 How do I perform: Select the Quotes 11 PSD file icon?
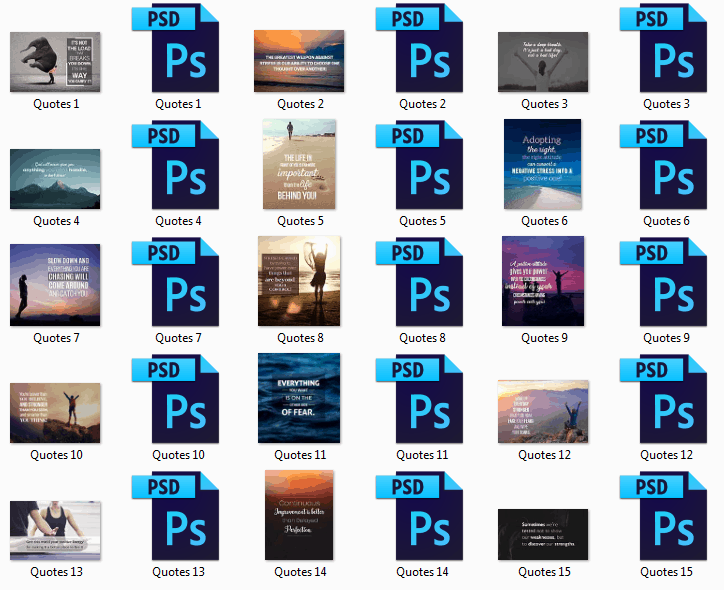419,399
